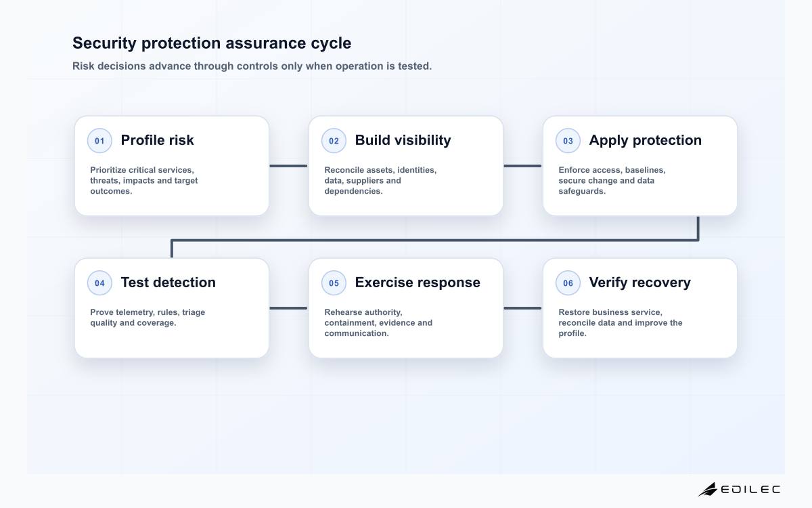
Task: Click the connector between steps 01 and 02
Action: click(288, 166)
